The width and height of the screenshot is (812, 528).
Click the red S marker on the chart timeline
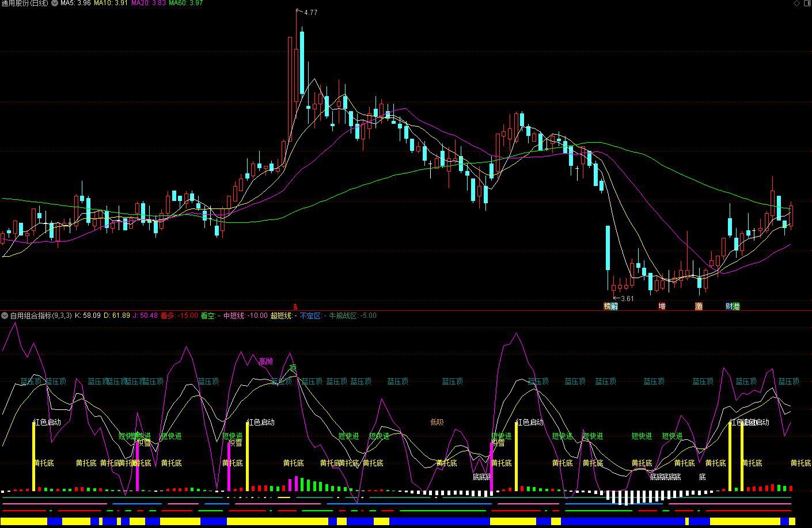point(295,307)
